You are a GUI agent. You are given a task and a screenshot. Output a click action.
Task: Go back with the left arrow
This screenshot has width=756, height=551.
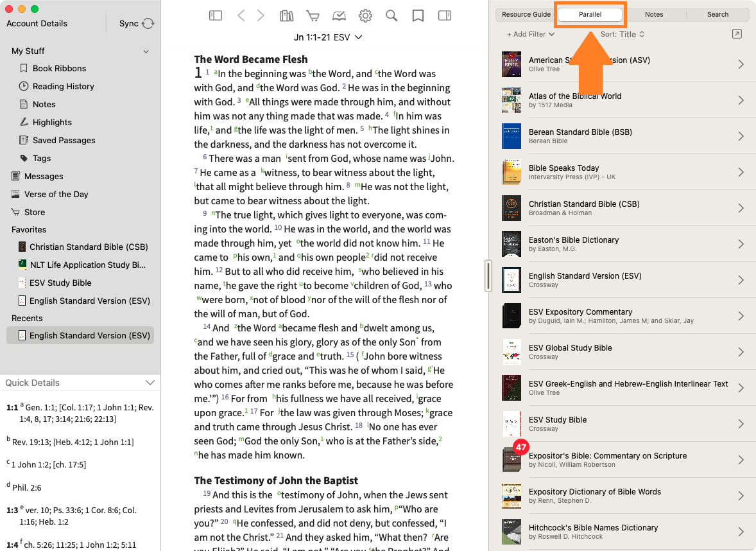[x=241, y=15]
